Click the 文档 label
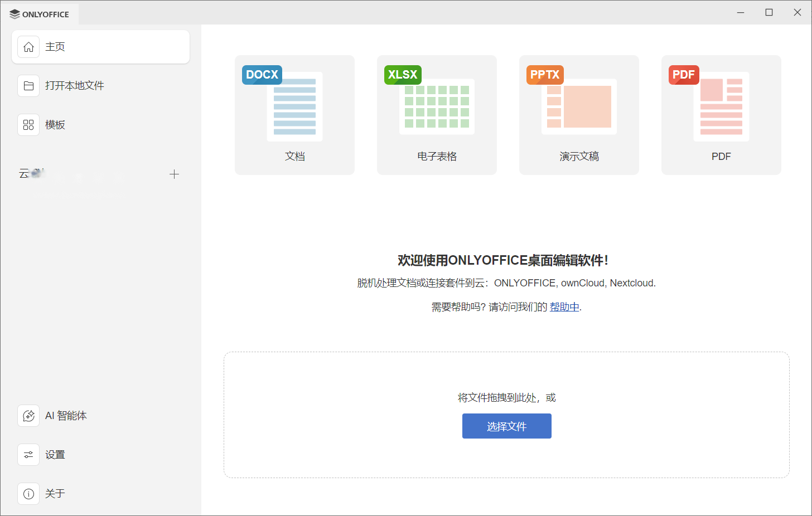Image resolution: width=812 pixels, height=516 pixels. (294, 157)
